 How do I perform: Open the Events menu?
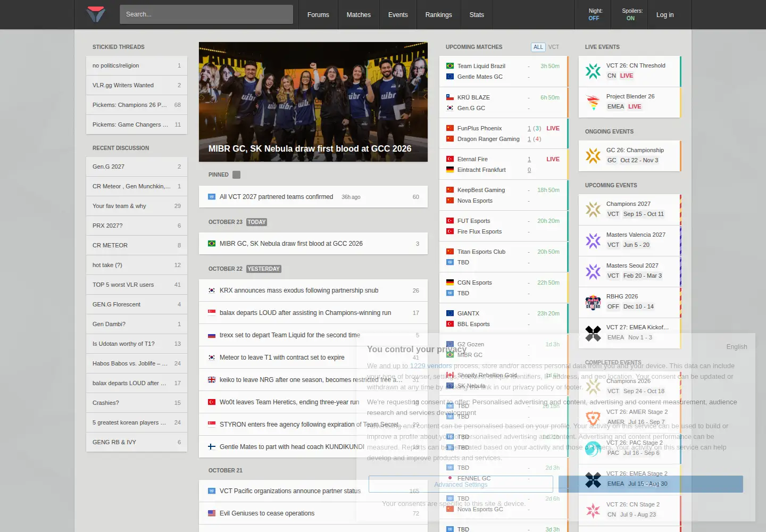(398, 14)
